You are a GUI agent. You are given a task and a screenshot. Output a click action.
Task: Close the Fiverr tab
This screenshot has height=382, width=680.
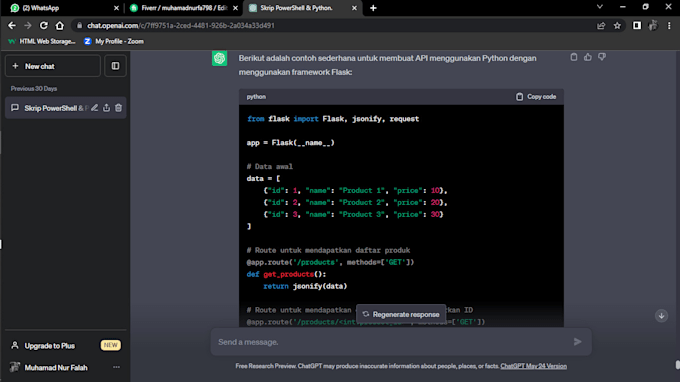click(x=235, y=8)
